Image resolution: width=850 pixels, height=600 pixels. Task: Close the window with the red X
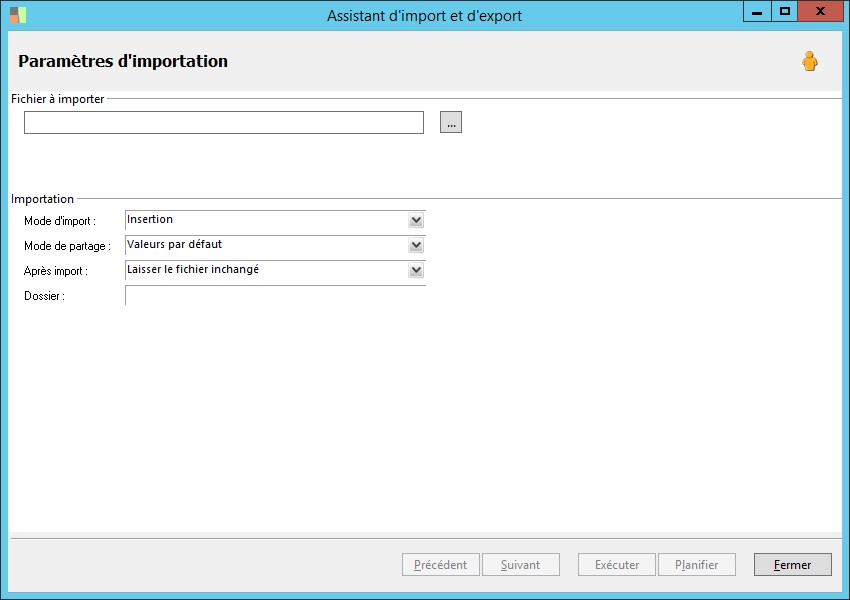click(820, 12)
